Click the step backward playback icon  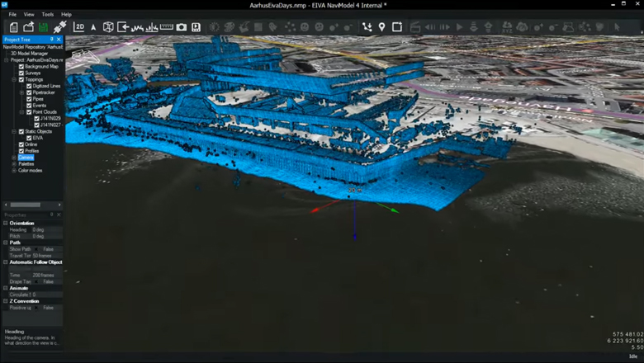430,27
